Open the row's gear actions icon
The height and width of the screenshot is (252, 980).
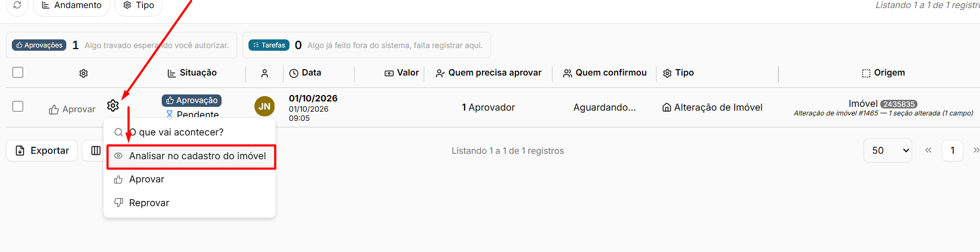tap(113, 105)
